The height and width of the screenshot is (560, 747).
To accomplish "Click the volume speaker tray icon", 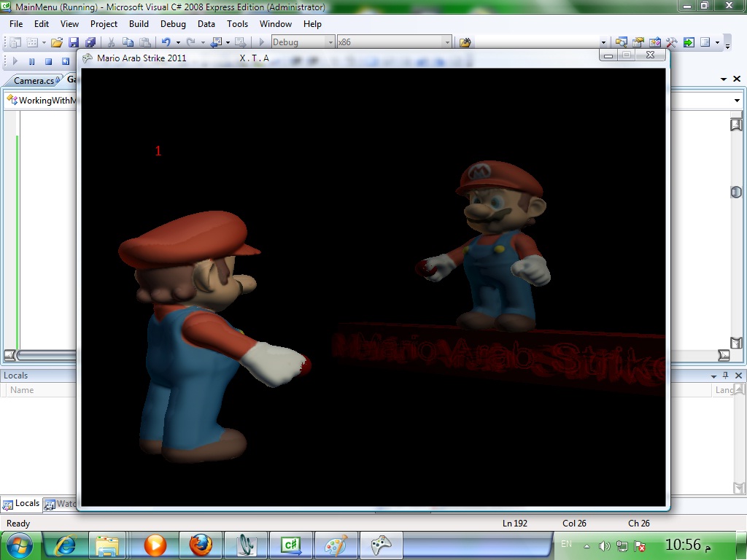I will pos(604,545).
